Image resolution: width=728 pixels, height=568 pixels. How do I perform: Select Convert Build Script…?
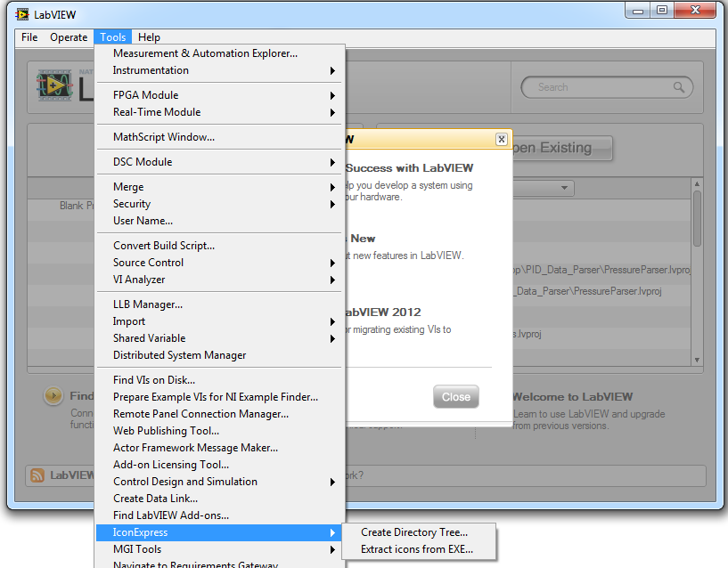click(x=219, y=246)
